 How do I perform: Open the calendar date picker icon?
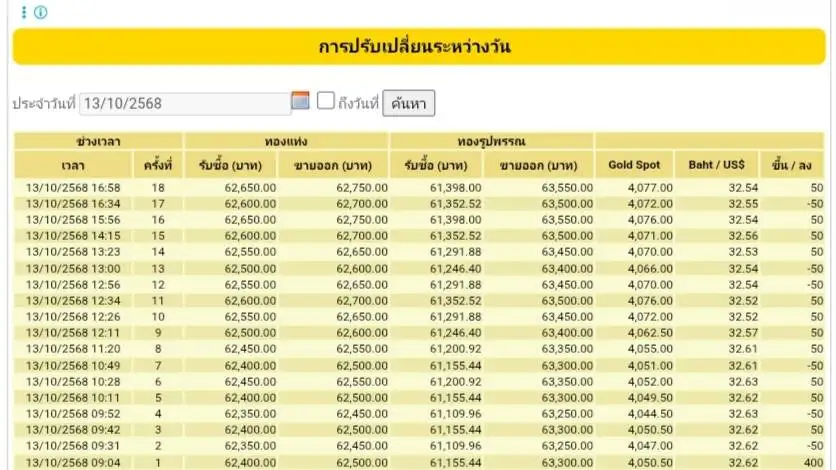tap(300, 101)
